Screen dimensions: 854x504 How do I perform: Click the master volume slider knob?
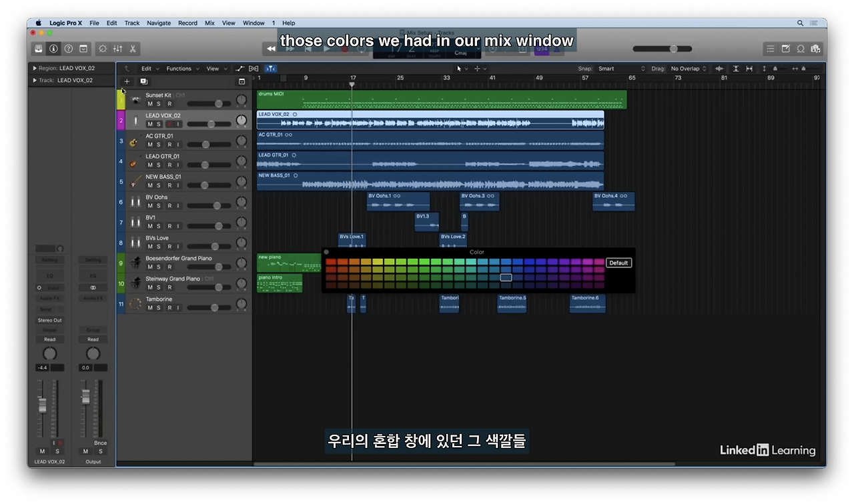click(x=673, y=49)
